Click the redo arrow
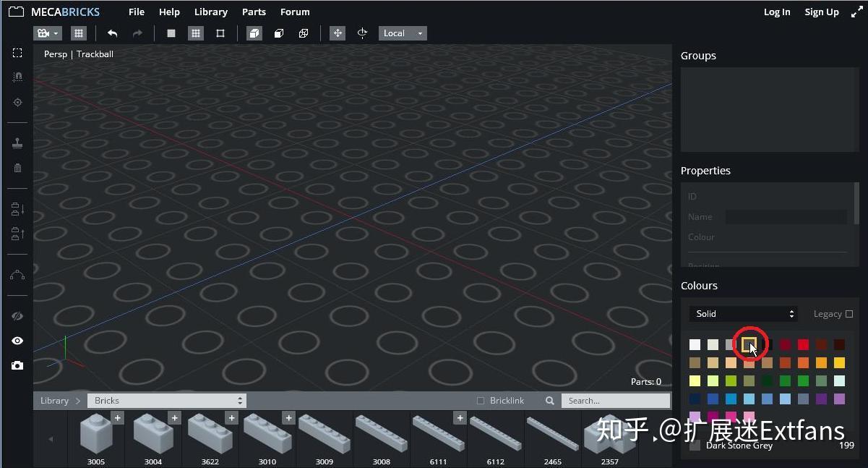The image size is (868, 468). click(137, 33)
